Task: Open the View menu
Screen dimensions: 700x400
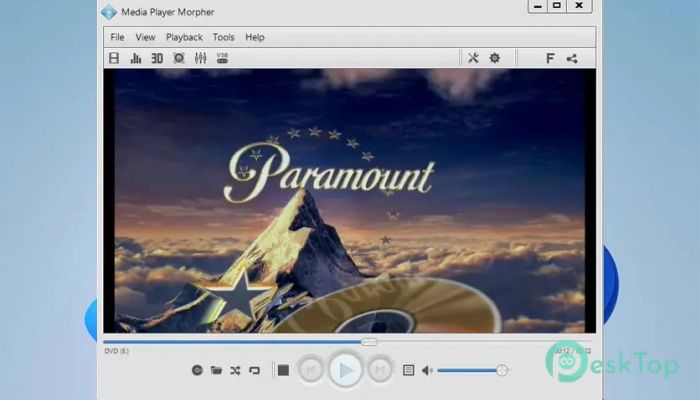Action: [x=146, y=37]
